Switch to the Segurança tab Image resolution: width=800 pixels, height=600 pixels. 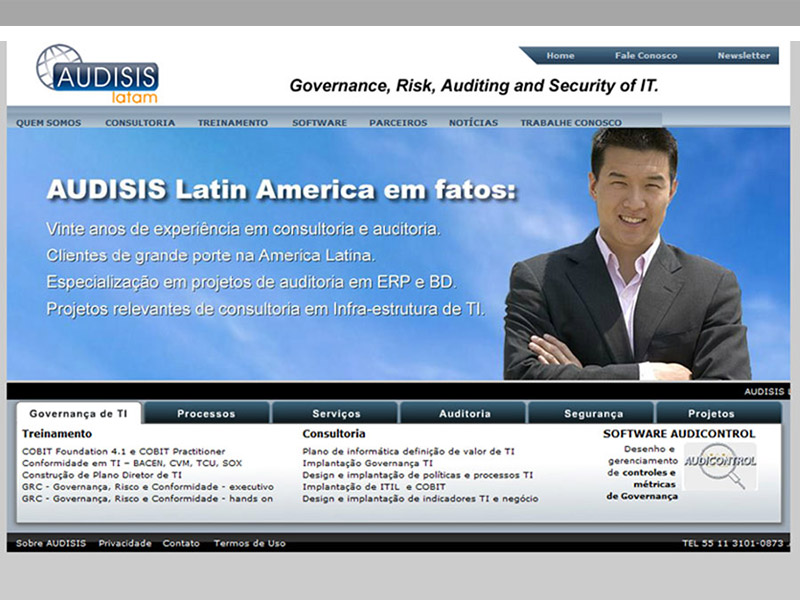(x=593, y=413)
